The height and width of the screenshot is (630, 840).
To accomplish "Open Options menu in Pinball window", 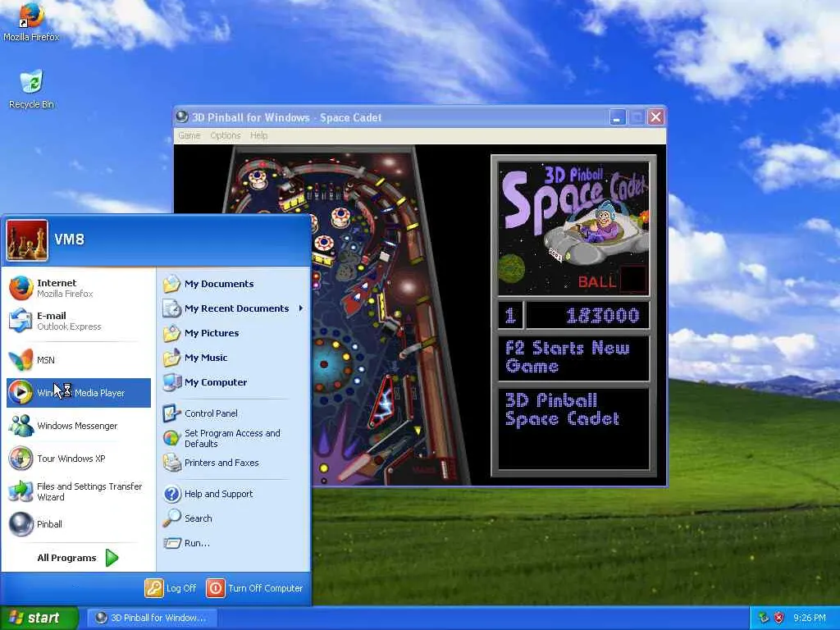I will (x=225, y=135).
